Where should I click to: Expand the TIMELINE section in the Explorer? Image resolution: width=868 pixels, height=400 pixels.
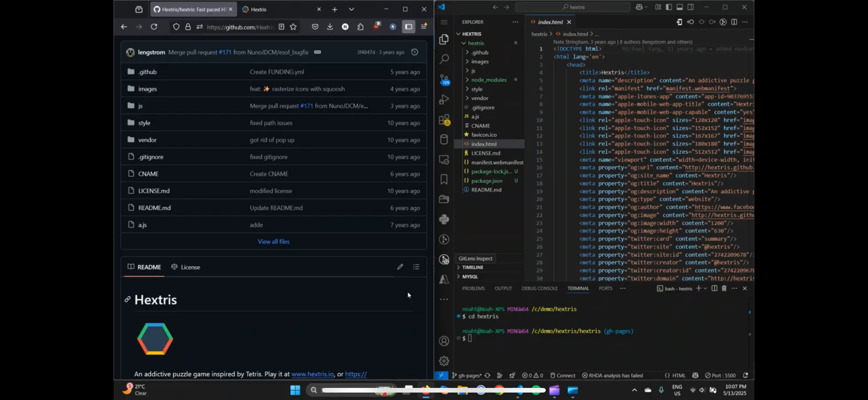(472, 267)
